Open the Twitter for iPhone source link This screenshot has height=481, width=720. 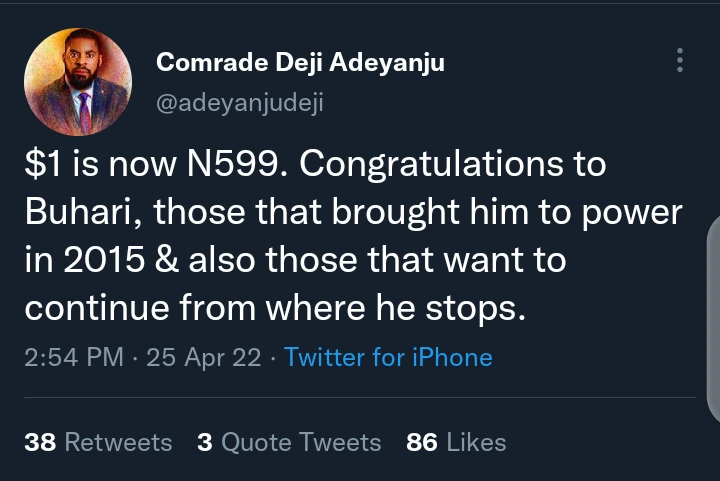[388, 357]
